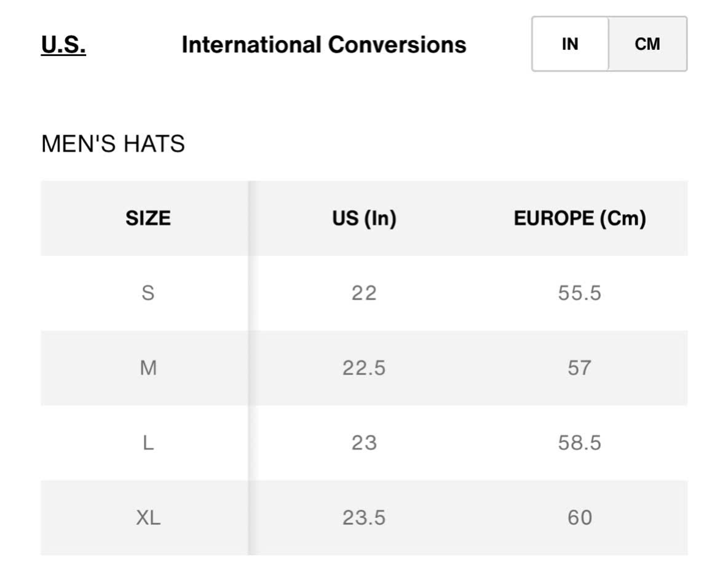Screen dimensions: 728x583
Task: Click the MEN'S HATS heading
Action: [113, 143]
